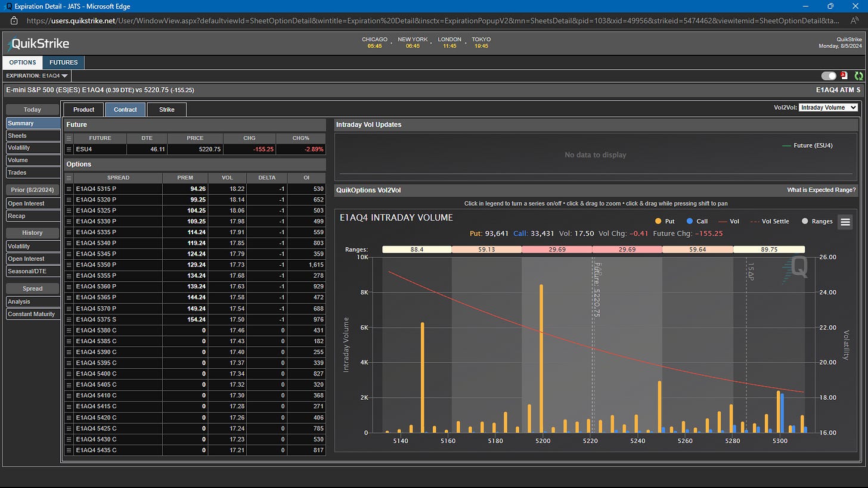868x488 pixels.
Task: Open row menu for E1AQ4 5325 P
Action: [69, 210]
